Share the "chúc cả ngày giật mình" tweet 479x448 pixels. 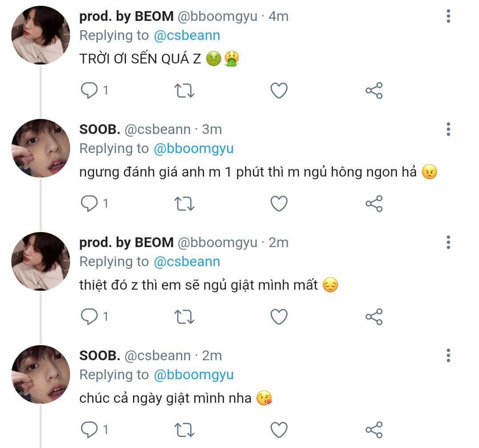point(374,430)
